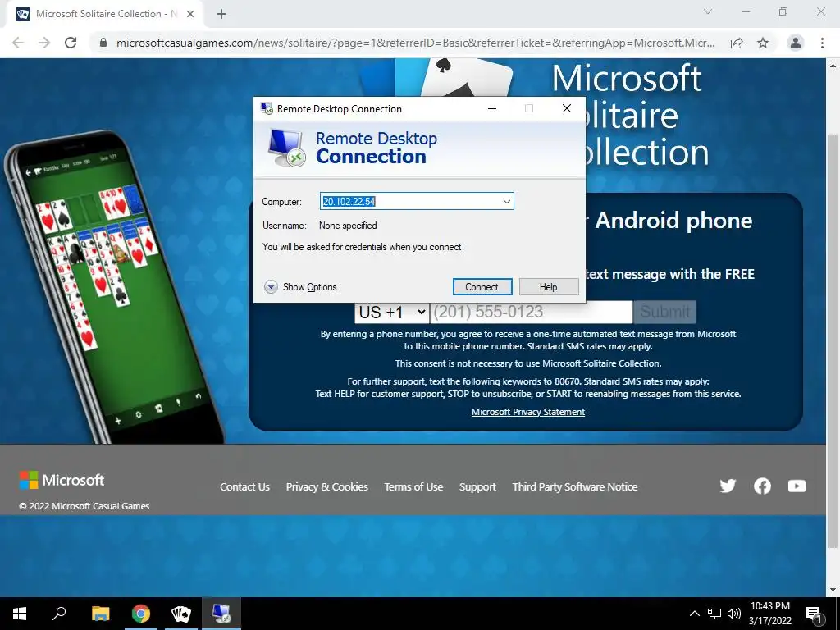Image resolution: width=840 pixels, height=630 pixels.
Task: Open the Contact Us footer link
Action: [244, 487]
